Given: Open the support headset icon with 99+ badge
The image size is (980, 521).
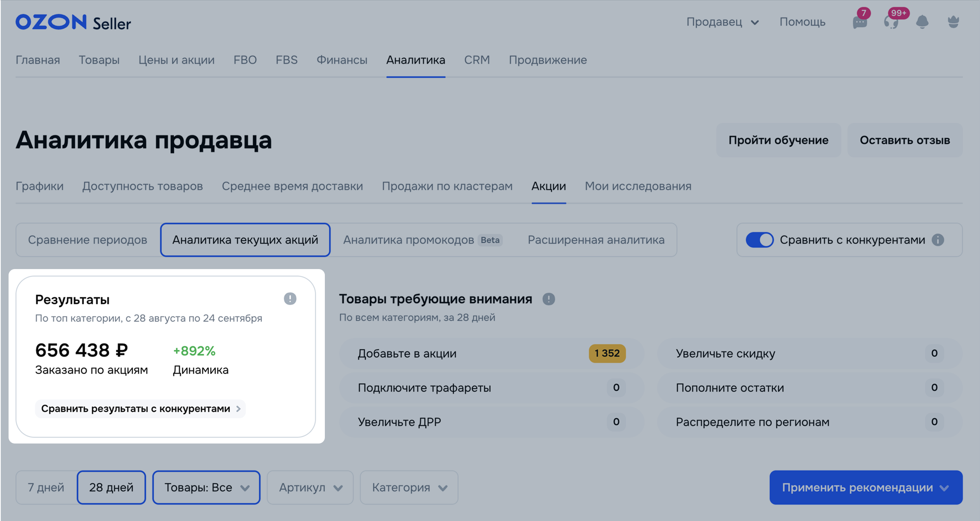Looking at the screenshot, I should pos(891,22).
